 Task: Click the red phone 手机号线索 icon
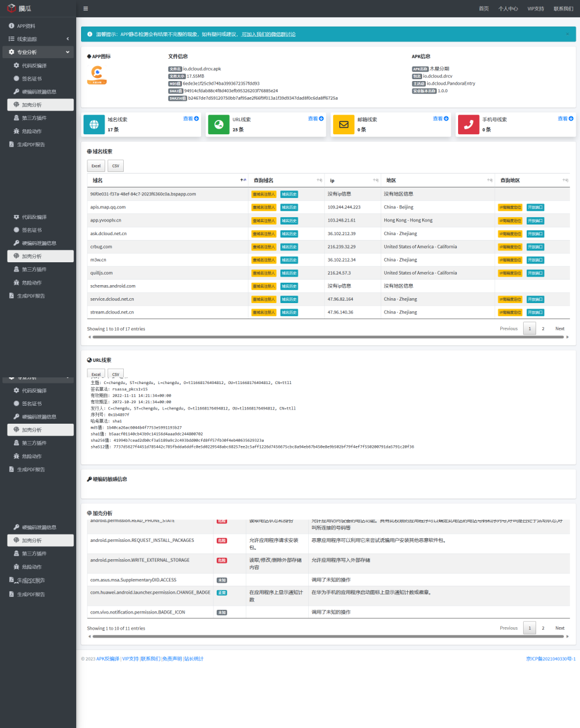tap(469, 124)
